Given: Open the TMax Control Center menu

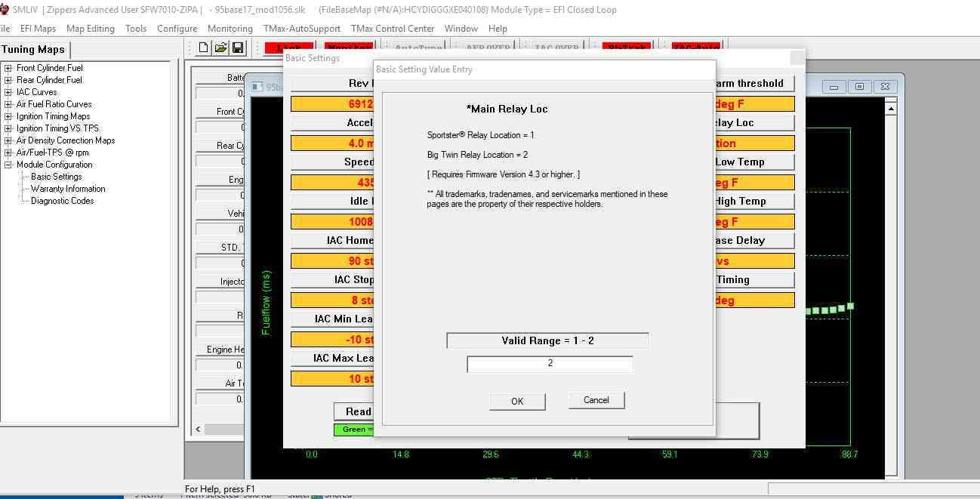Looking at the screenshot, I should tap(392, 29).
